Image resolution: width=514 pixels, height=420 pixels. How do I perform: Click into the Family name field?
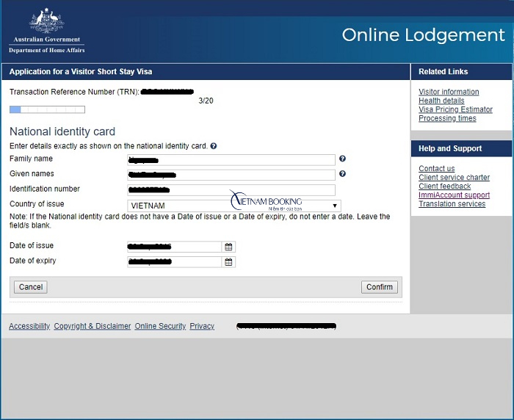[231, 159]
